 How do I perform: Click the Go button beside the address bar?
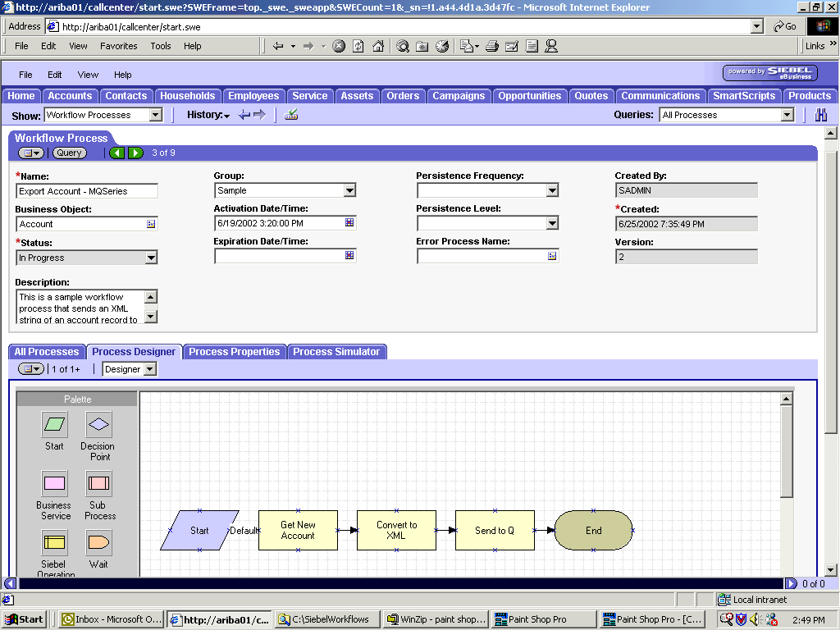783,25
